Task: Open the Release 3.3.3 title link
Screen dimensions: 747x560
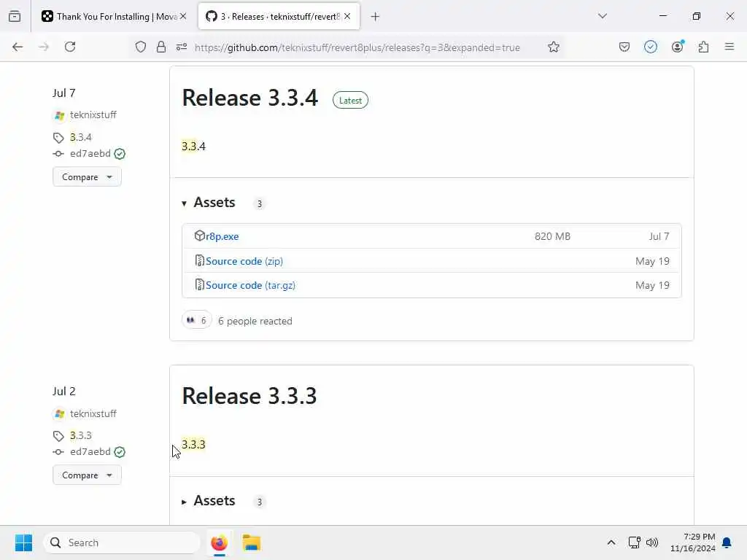Action: (249, 396)
